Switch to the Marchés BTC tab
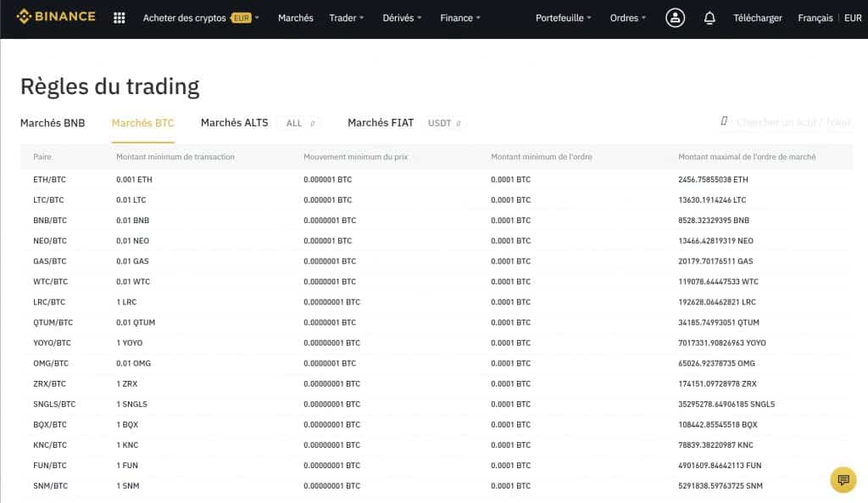 142,122
